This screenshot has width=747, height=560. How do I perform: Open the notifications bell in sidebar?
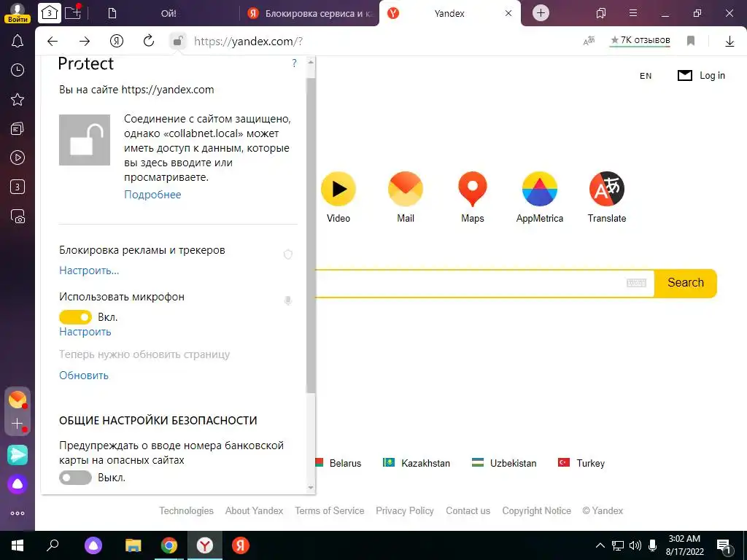(x=18, y=41)
